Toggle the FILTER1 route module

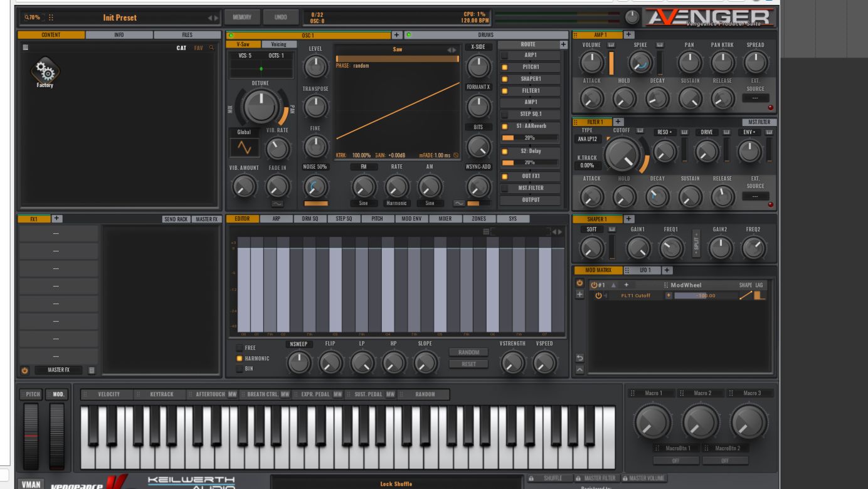coord(504,91)
